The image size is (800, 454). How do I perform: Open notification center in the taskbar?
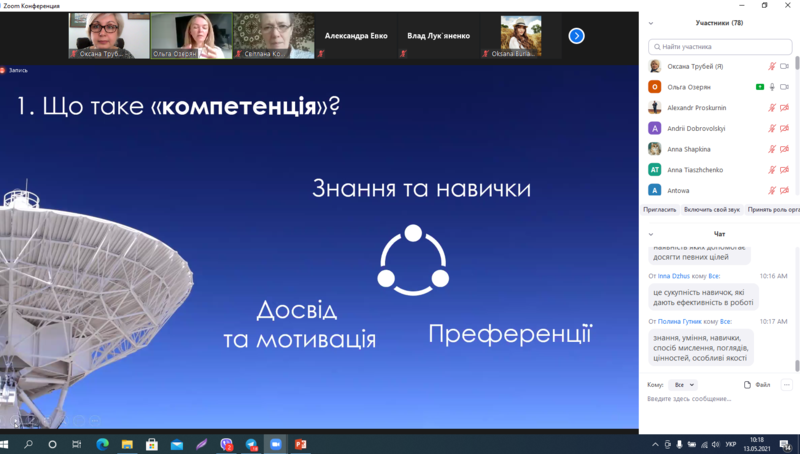coord(786,445)
